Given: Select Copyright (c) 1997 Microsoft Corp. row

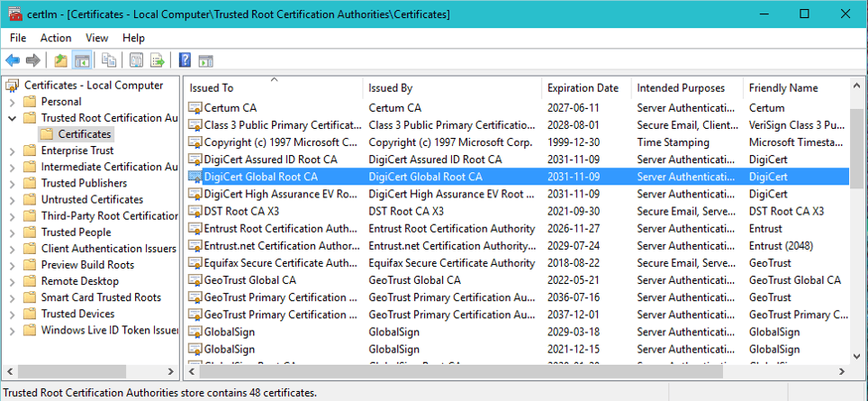Looking at the screenshot, I should pyautogui.click(x=517, y=142).
